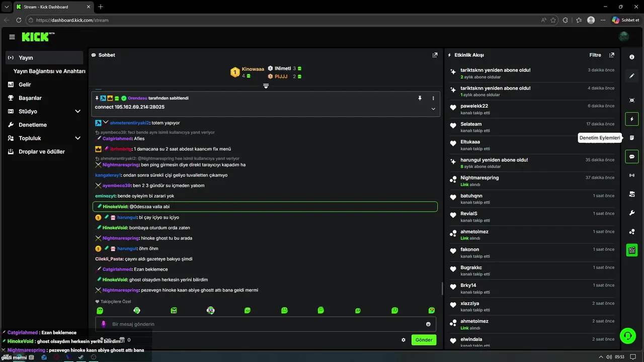
Task: Click the stream preview icon in the right sidebar
Action: 632,100
